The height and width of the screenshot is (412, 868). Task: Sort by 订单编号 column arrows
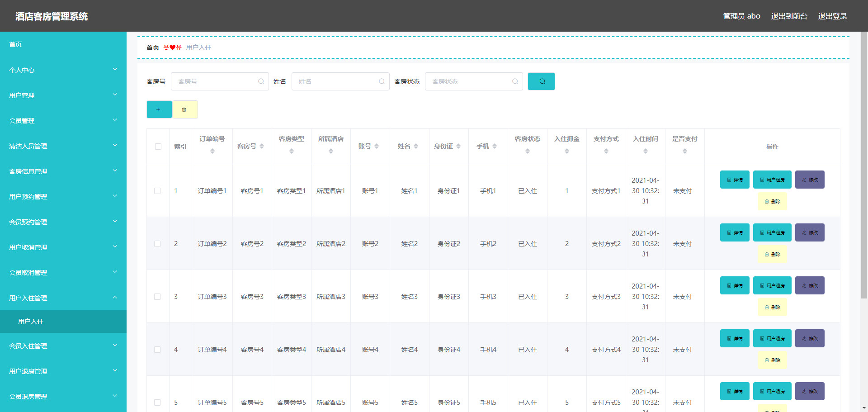pyautogui.click(x=212, y=151)
